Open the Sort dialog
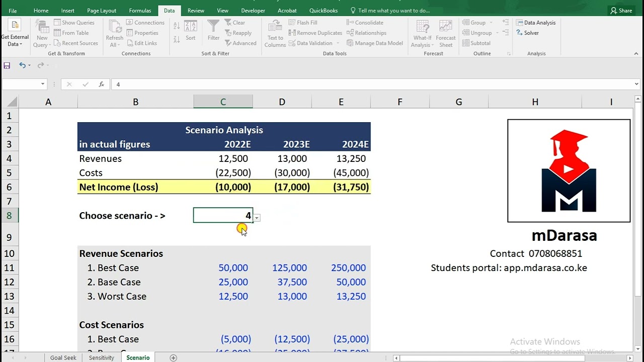The image size is (644, 362). 190,31
